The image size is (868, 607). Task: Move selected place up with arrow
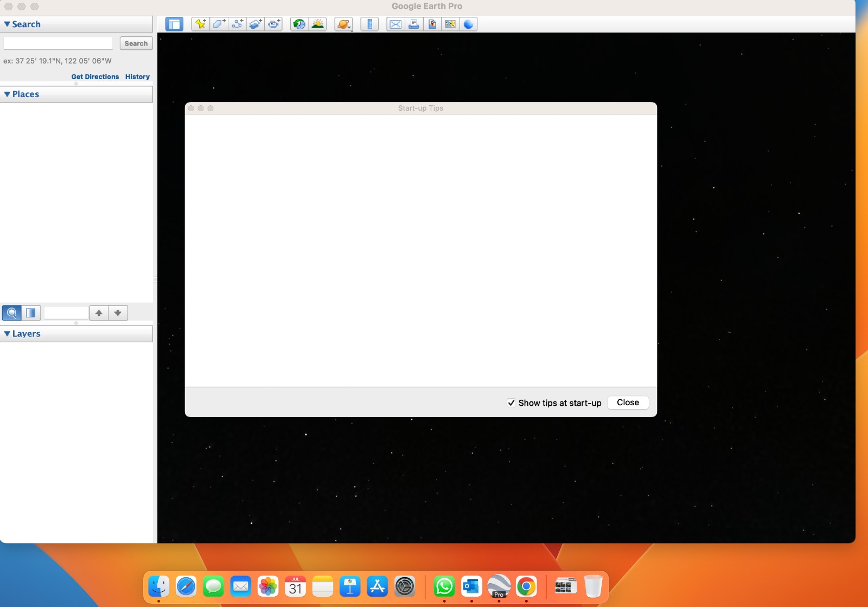point(99,312)
